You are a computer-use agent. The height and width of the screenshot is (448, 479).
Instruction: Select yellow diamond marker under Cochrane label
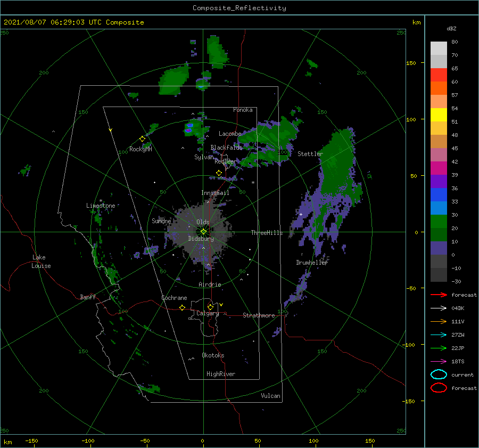click(182, 307)
